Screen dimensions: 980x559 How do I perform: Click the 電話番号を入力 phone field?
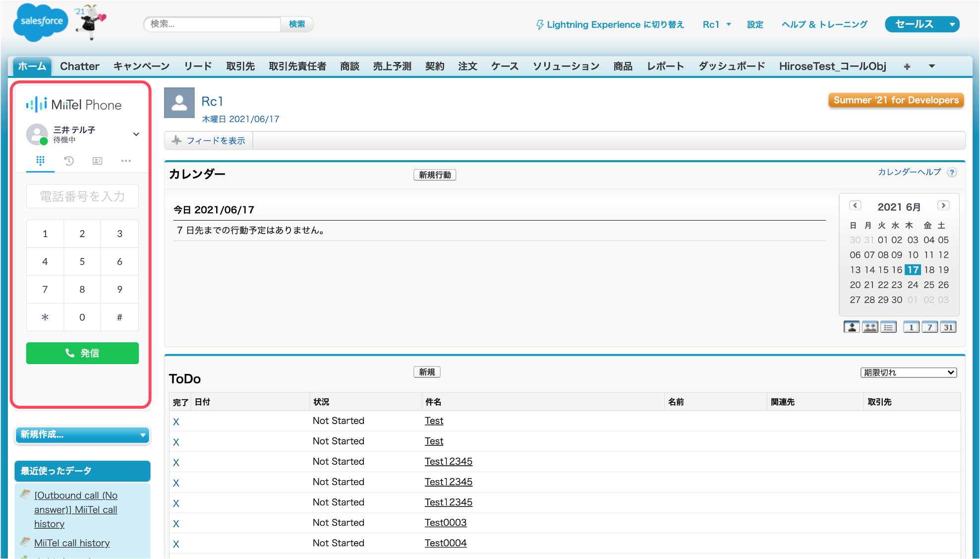82,196
